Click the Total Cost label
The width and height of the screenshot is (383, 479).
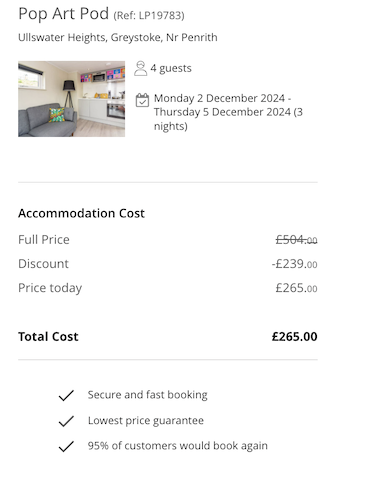[48, 337]
